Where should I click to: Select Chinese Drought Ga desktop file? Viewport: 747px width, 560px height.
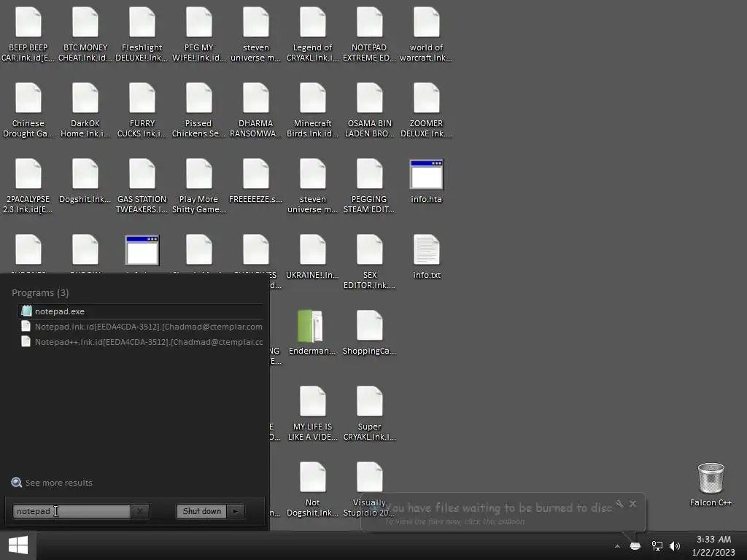tap(28, 111)
